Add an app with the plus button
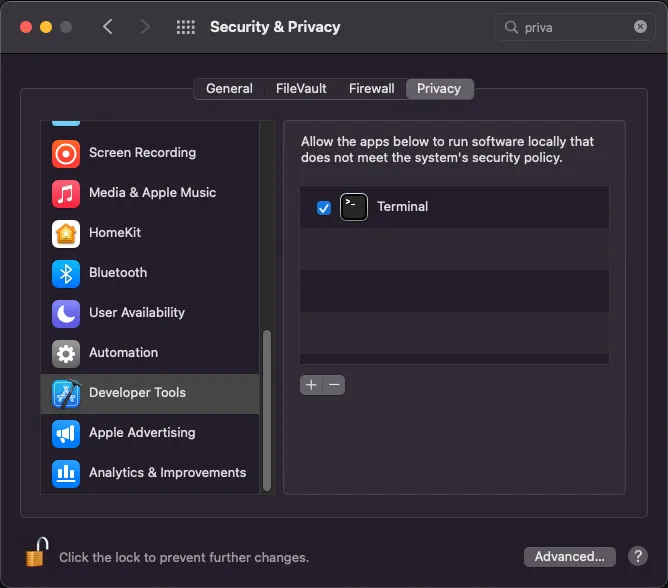The width and height of the screenshot is (668, 588). click(311, 385)
